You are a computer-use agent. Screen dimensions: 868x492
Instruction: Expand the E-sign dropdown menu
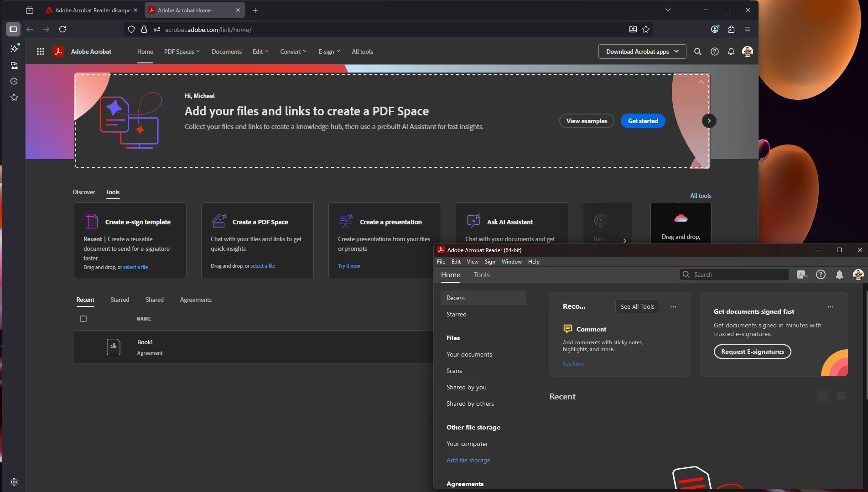click(329, 52)
